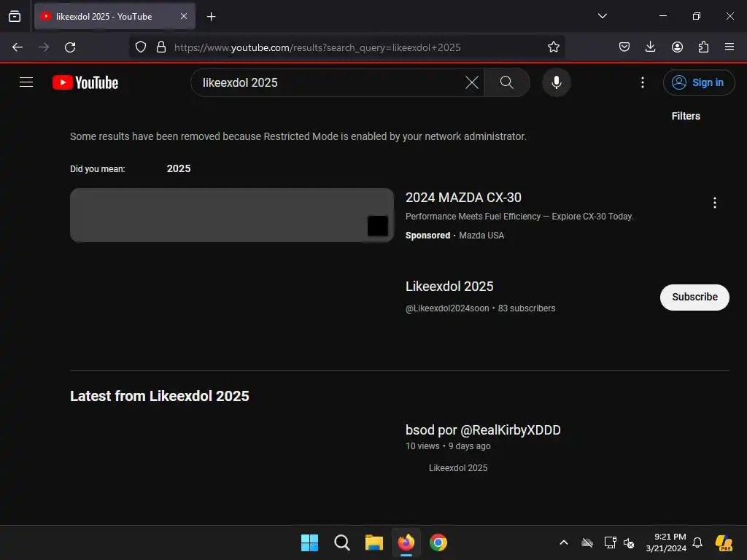Open the Firefox account menu

[677, 47]
